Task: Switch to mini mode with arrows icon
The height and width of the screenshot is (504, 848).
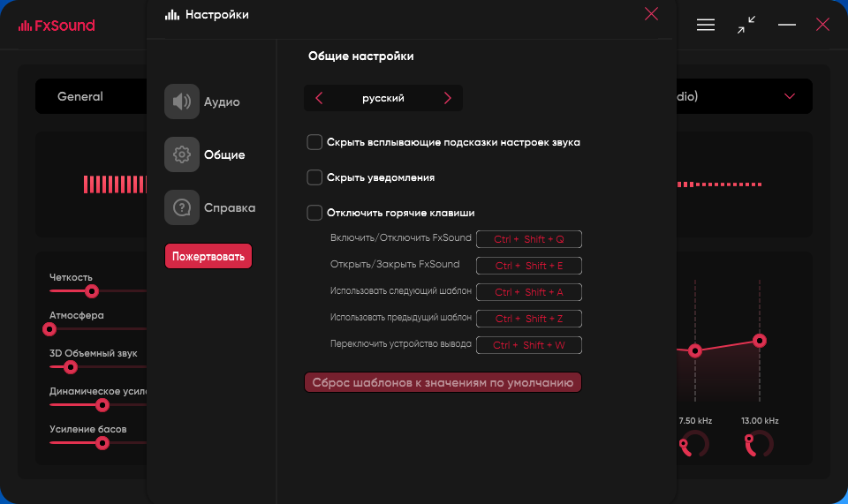Action: pyautogui.click(x=746, y=25)
